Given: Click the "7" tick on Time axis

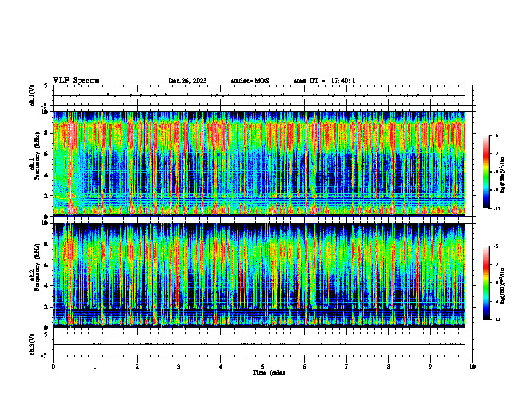Looking at the screenshot, I should 347,367.
